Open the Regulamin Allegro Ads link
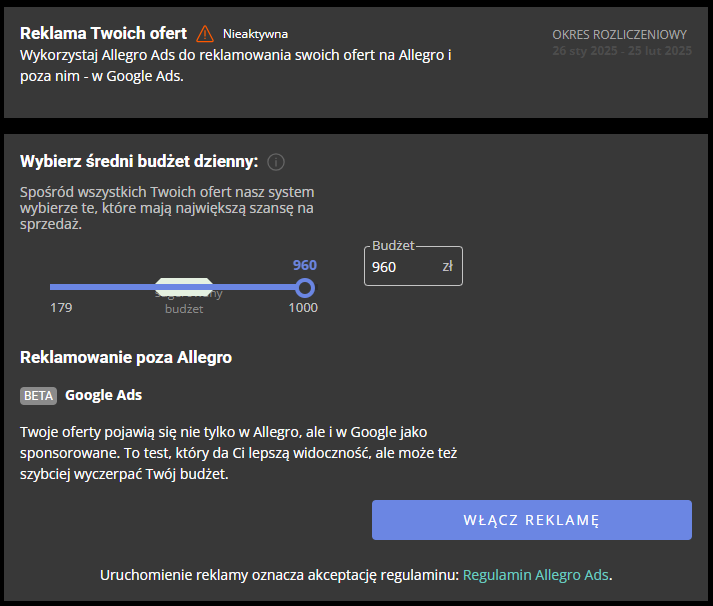The width and height of the screenshot is (713, 606). (x=536, y=575)
